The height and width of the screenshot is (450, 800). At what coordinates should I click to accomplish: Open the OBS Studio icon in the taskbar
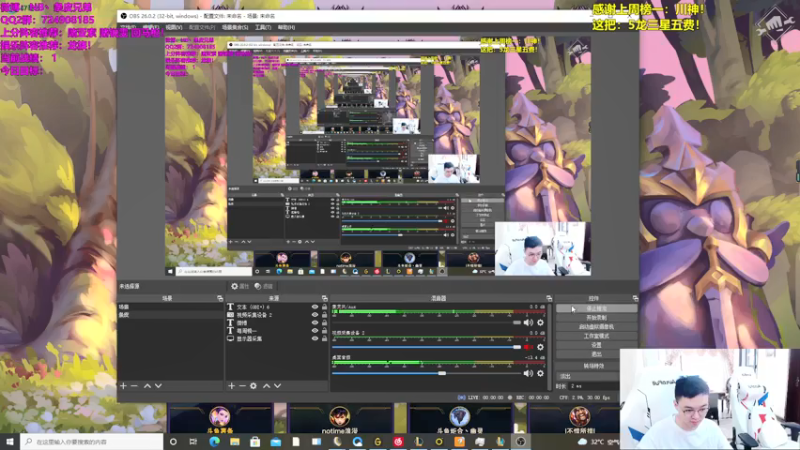click(520, 442)
